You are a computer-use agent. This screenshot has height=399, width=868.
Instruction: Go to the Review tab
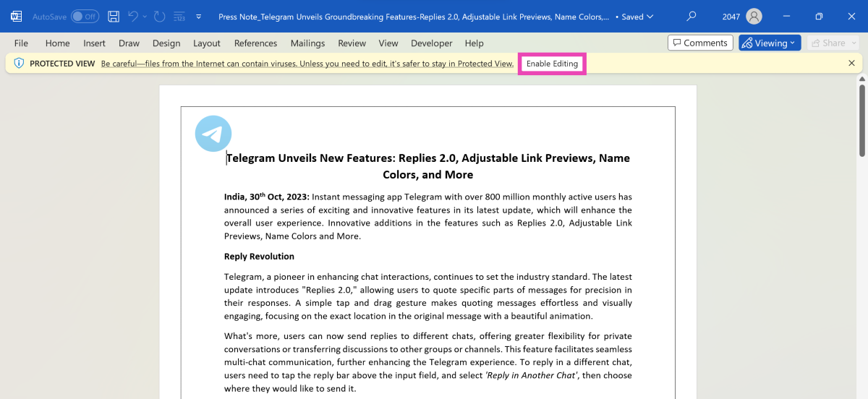[352, 43]
